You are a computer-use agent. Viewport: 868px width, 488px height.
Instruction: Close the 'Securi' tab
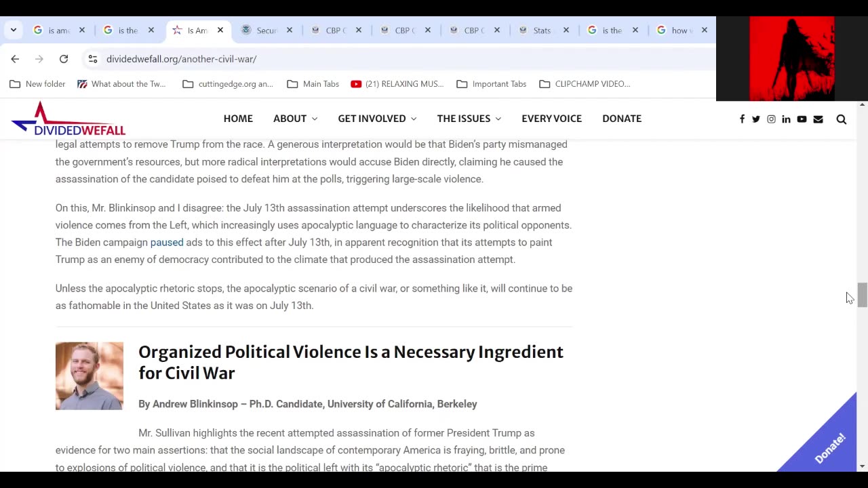click(290, 30)
